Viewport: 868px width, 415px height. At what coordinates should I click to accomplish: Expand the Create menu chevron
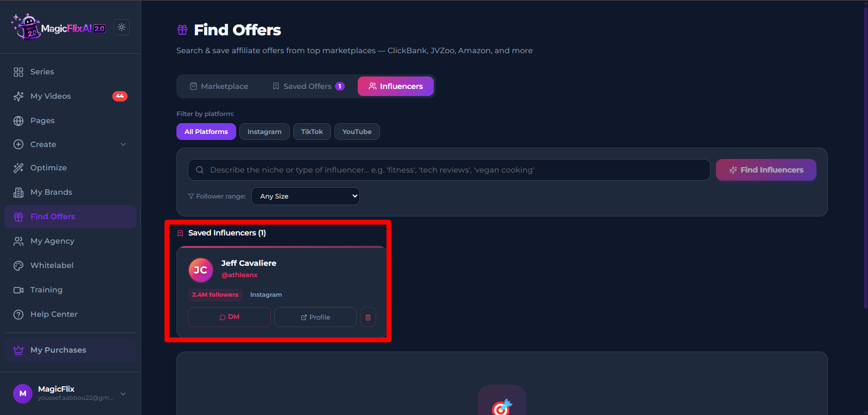[x=123, y=144]
